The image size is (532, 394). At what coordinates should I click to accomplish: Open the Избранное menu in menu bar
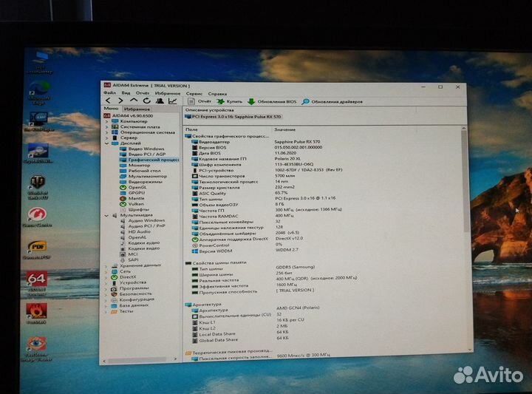click(168, 93)
